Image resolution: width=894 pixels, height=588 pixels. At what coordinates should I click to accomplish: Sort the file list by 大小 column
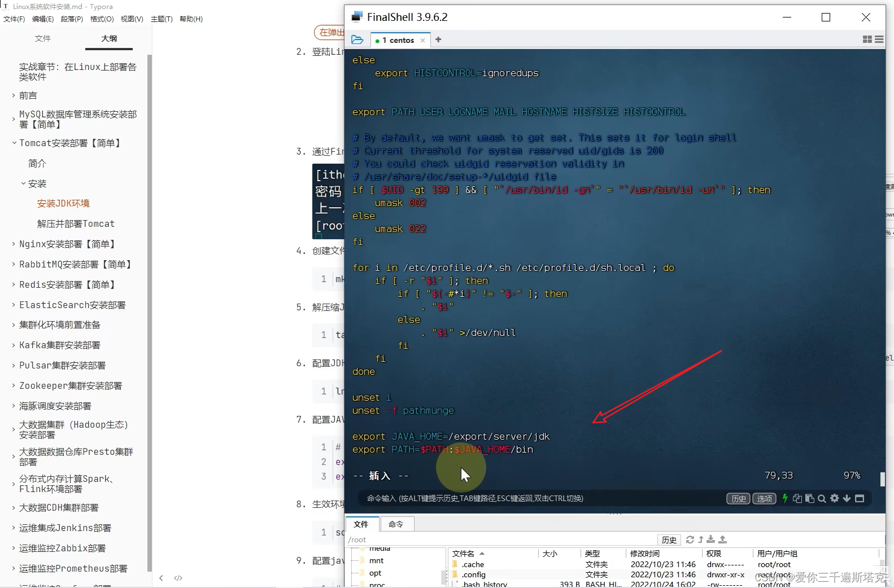point(559,554)
